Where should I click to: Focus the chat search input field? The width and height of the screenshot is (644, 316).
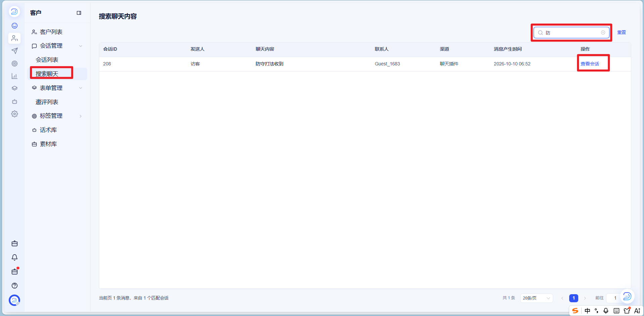coord(572,33)
